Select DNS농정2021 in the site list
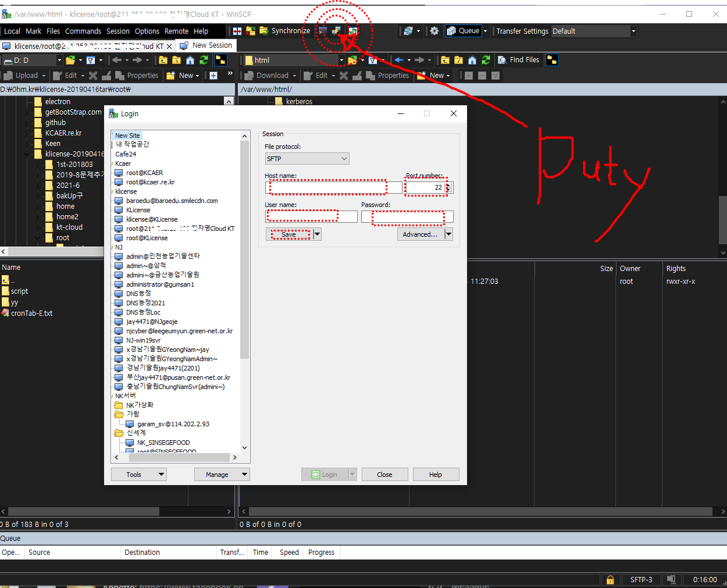The height and width of the screenshot is (588, 727). (145, 303)
